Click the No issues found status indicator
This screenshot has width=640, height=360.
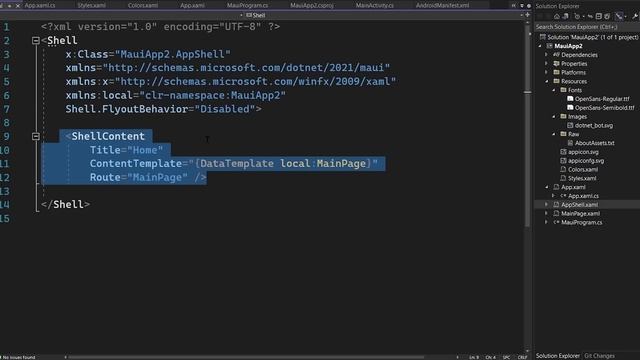click(19, 357)
